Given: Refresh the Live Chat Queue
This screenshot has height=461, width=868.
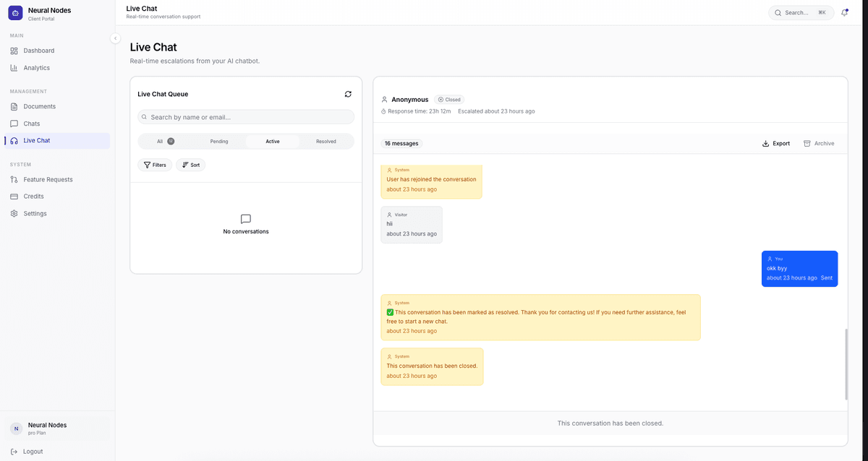Looking at the screenshot, I should tap(348, 93).
